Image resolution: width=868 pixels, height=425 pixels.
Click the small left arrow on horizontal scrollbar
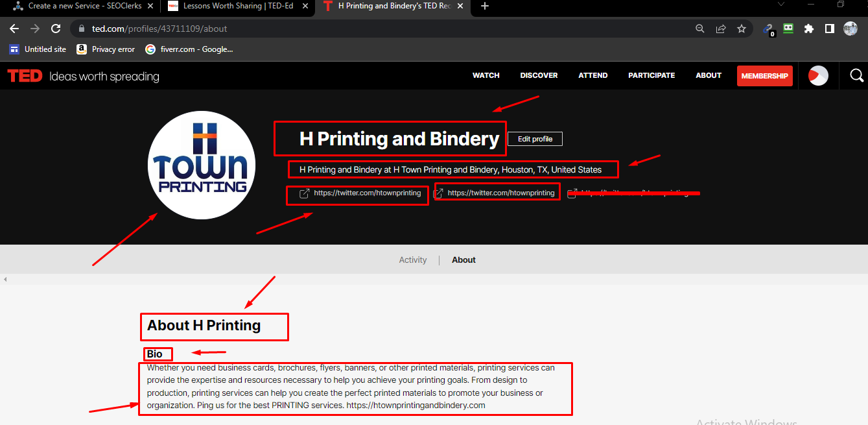(5, 279)
